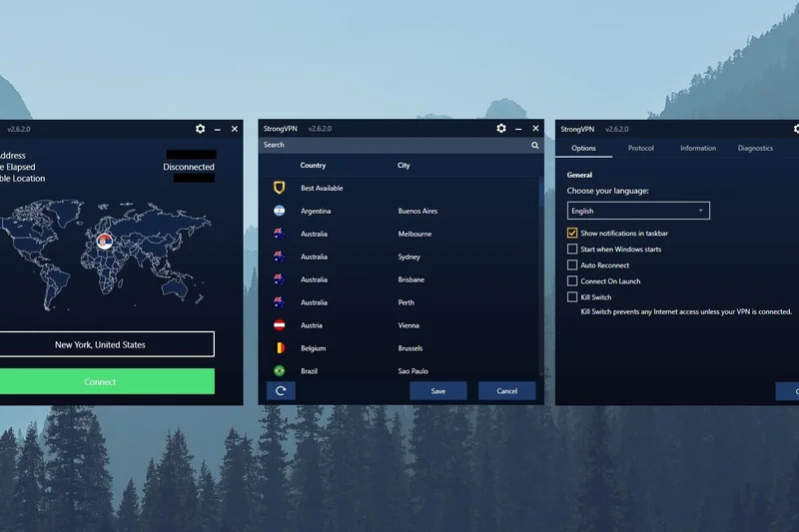799x532 pixels.
Task: Click the green Connect button
Action: pyautogui.click(x=106, y=381)
